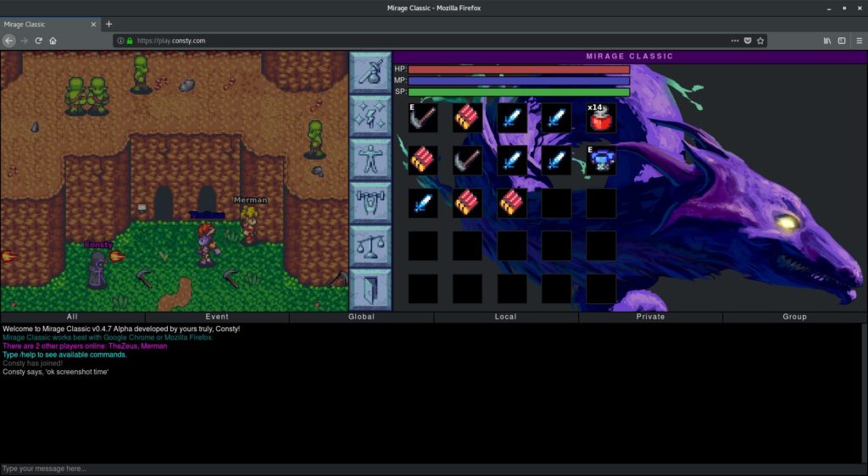Open the trade panel (balance scales icon)
The height and width of the screenshot is (476, 868).
click(x=370, y=246)
